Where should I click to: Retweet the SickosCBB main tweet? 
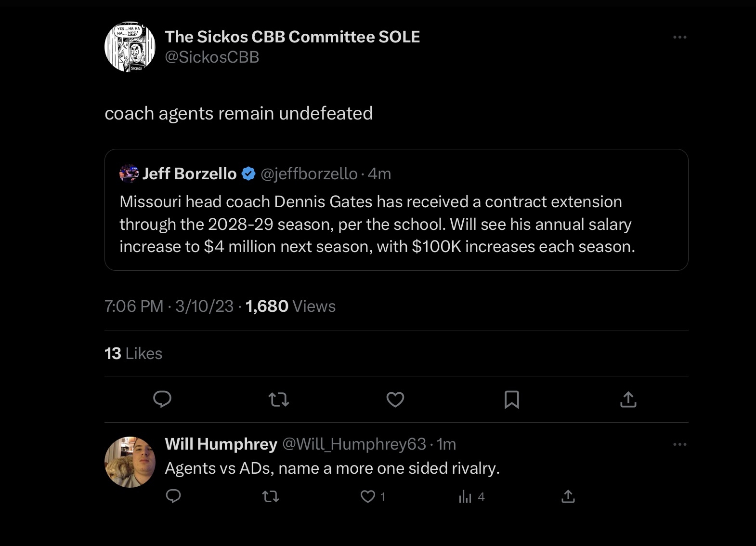point(279,400)
